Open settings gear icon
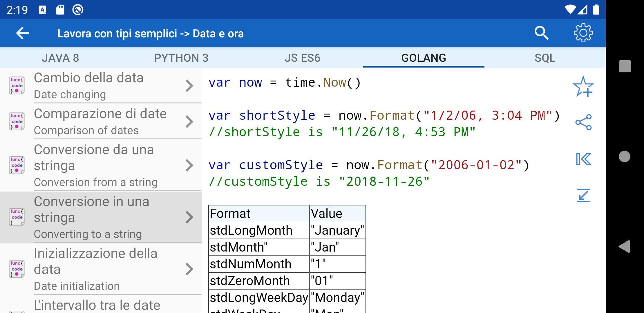The height and width of the screenshot is (313, 644). 583,33
